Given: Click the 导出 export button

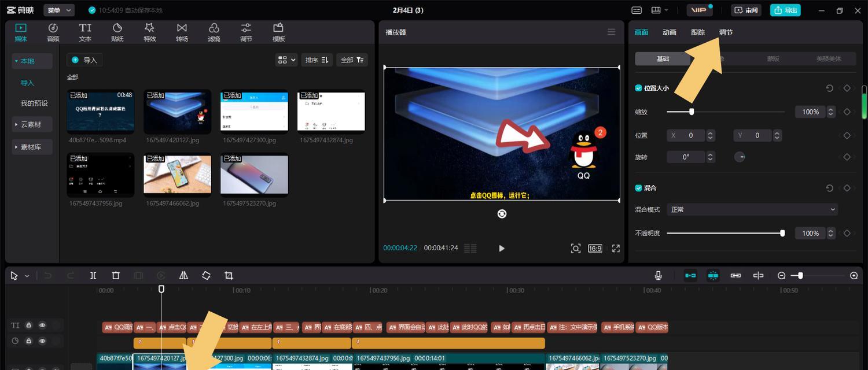Looking at the screenshot, I should (785, 10).
